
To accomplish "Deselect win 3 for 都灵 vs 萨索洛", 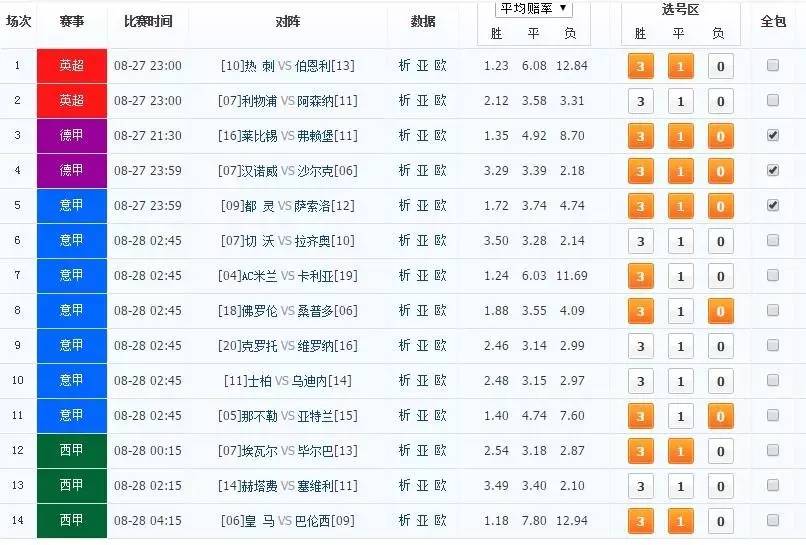I will tap(640, 206).
